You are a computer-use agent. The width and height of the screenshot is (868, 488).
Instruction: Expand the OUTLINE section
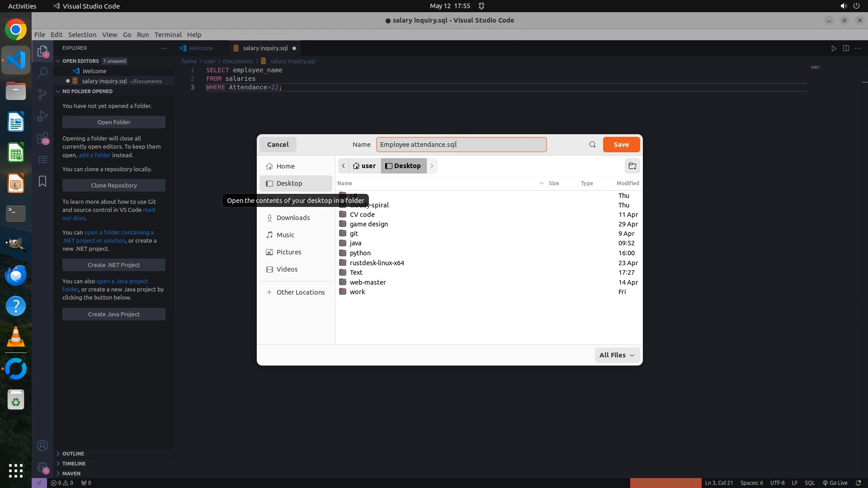coord(73,454)
